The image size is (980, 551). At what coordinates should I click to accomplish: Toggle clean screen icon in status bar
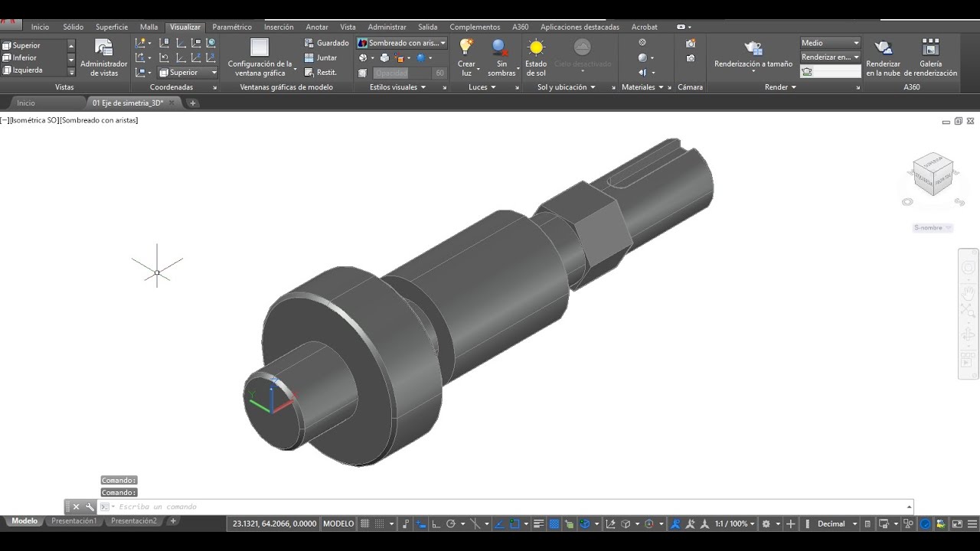tap(957, 524)
